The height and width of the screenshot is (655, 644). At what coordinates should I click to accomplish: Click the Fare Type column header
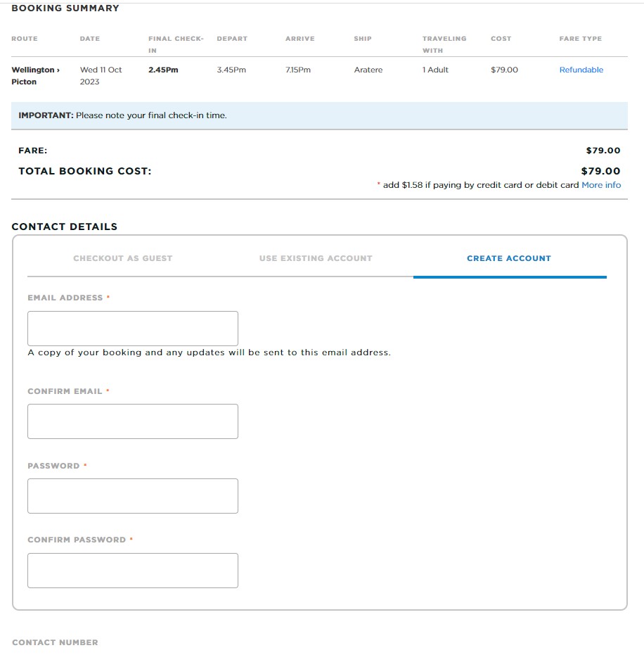pos(581,39)
